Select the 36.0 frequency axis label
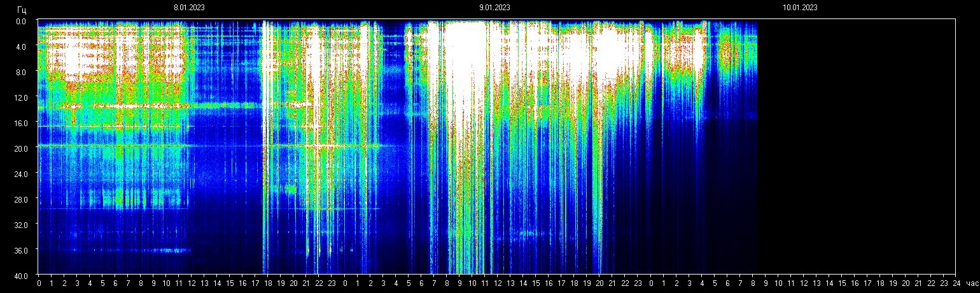980x293 pixels. click(x=20, y=250)
